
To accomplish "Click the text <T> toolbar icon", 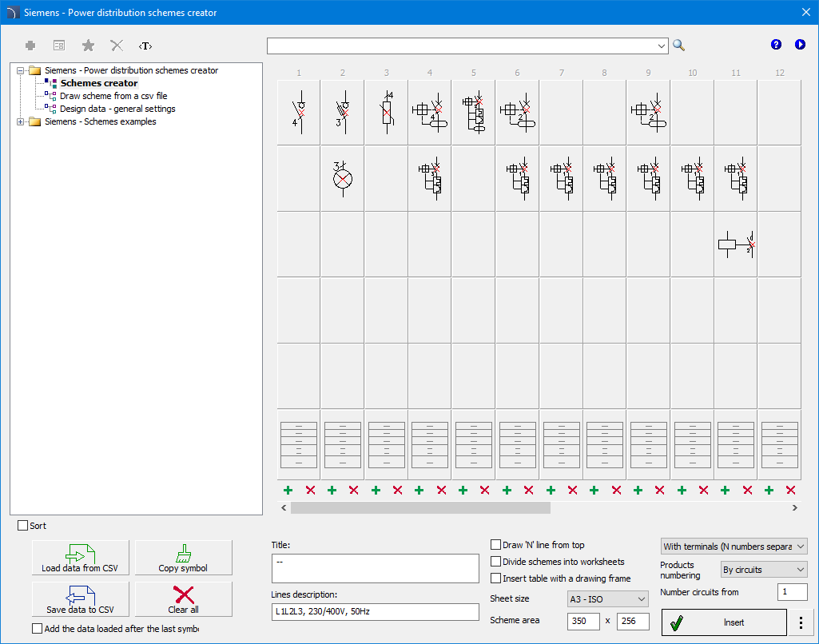I will tap(145, 46).
